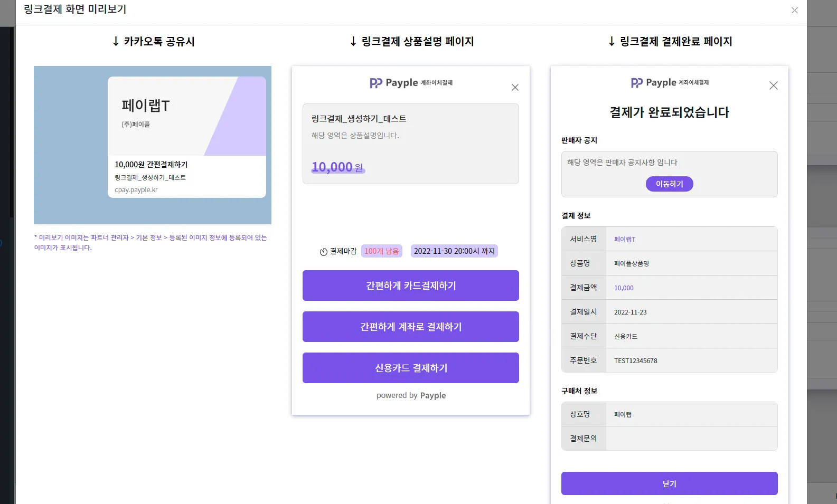Click the 2022-11-30 20:00시 까지 deadline badge

(454, 251)
